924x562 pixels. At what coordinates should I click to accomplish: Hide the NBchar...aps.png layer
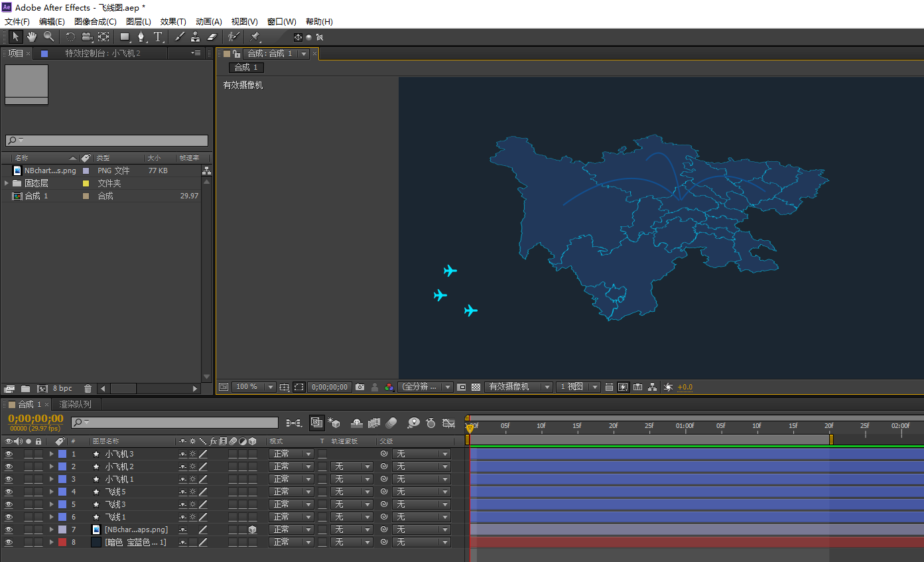pos(9,529)
